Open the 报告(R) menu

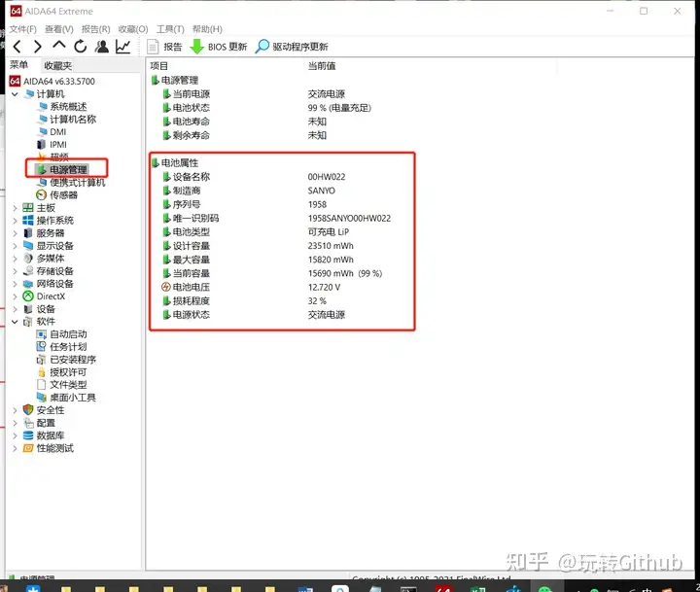tap(95, 29)
